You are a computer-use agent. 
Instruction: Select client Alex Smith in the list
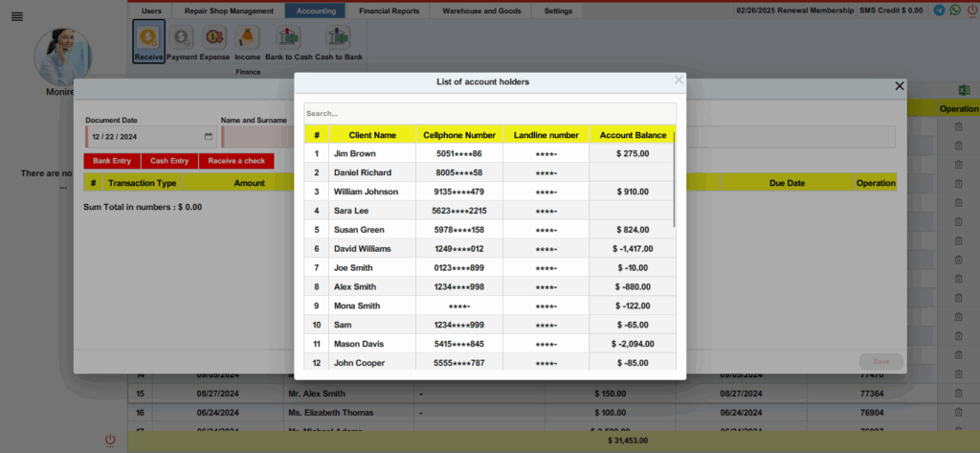tap(355, 286)
